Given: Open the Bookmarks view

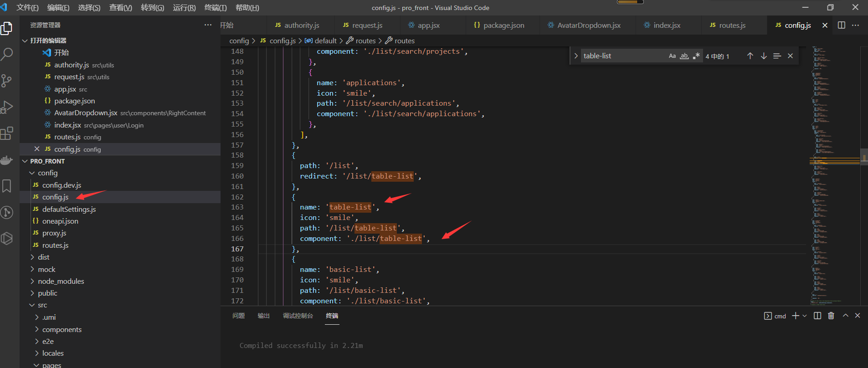Looking at the screenshot, I should click(7, 186).
